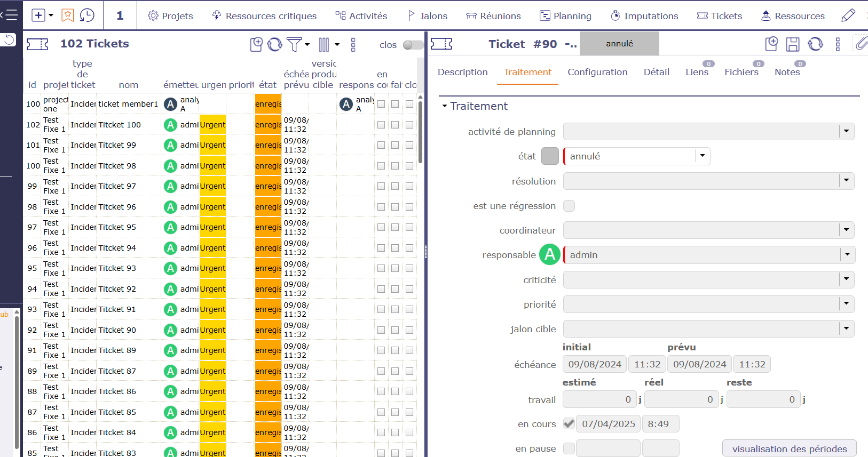Click the 'estimé' travail input field
Image resolution: width=868 pixels, height=457 pixels.
(599, 399)
